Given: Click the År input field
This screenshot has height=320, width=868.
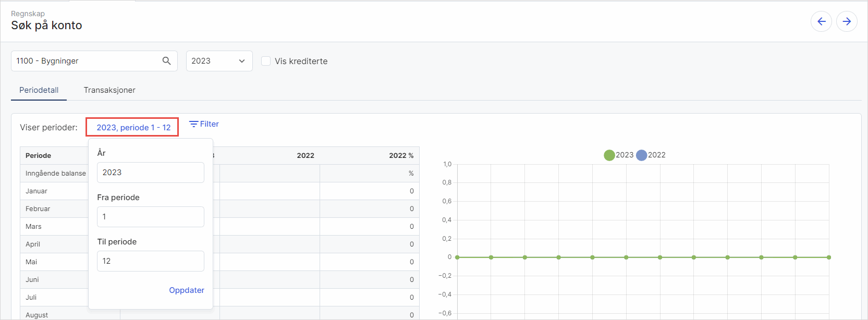Looking at the screenshot, I should click(x=150, y=173).
